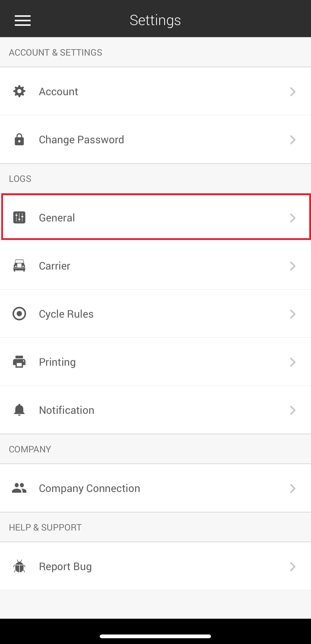Select the target icon for Cycle Rules
This screenshot has height=644, width=311.
19,314
